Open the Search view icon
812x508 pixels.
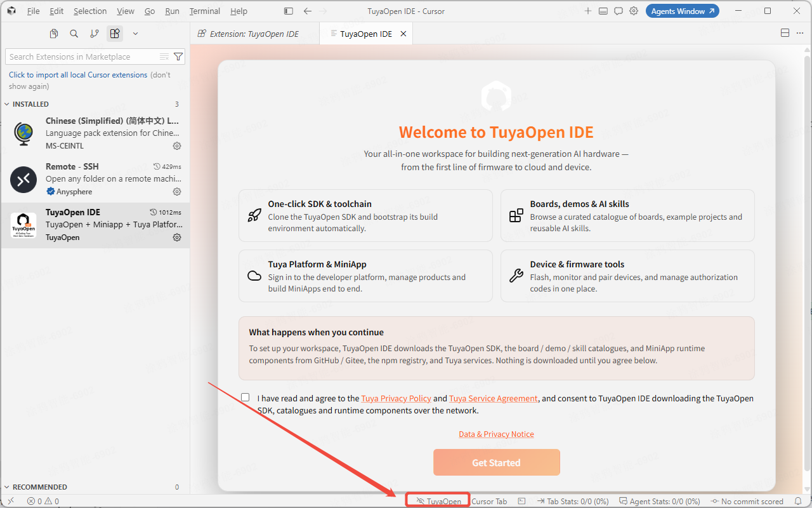[74, 34]
